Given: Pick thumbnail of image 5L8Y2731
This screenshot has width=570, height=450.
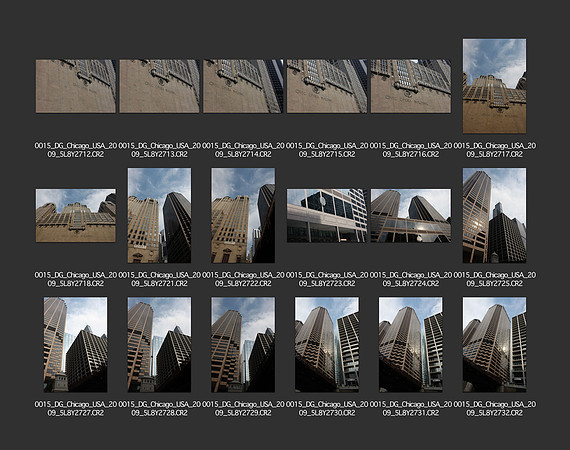Looking at the screenshot, I should (x=411, y=345).
